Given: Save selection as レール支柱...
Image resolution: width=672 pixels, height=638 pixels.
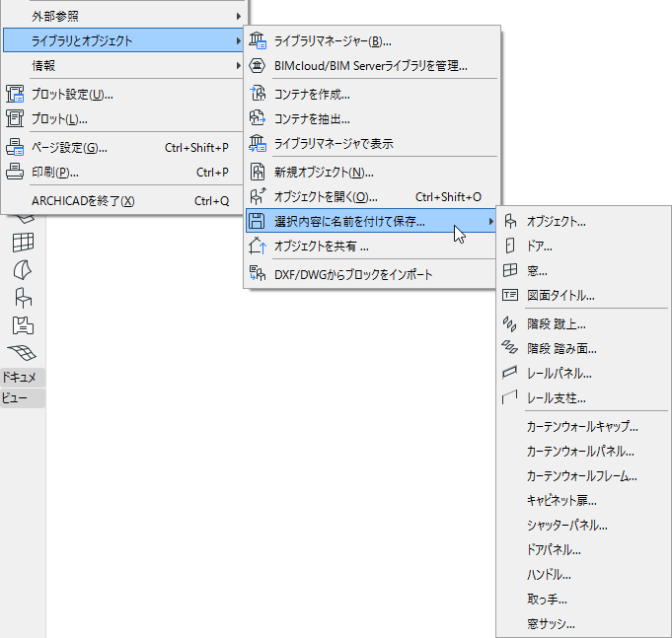Looking at the screenshot, I should (x=584, y=398).
